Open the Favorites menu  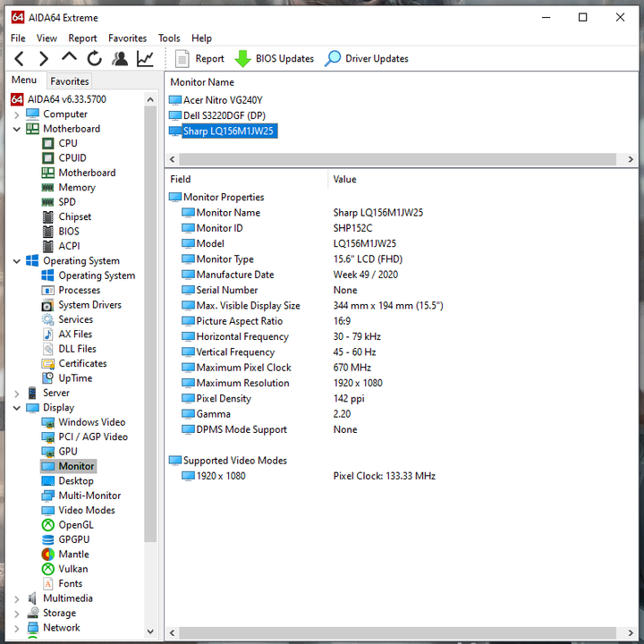tap(127, 38)
